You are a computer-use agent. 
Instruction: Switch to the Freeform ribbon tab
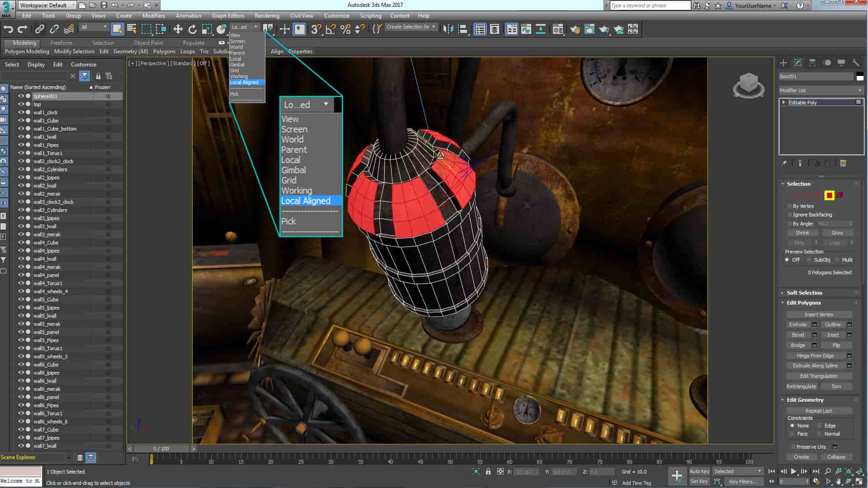click(x=61, y=42)
